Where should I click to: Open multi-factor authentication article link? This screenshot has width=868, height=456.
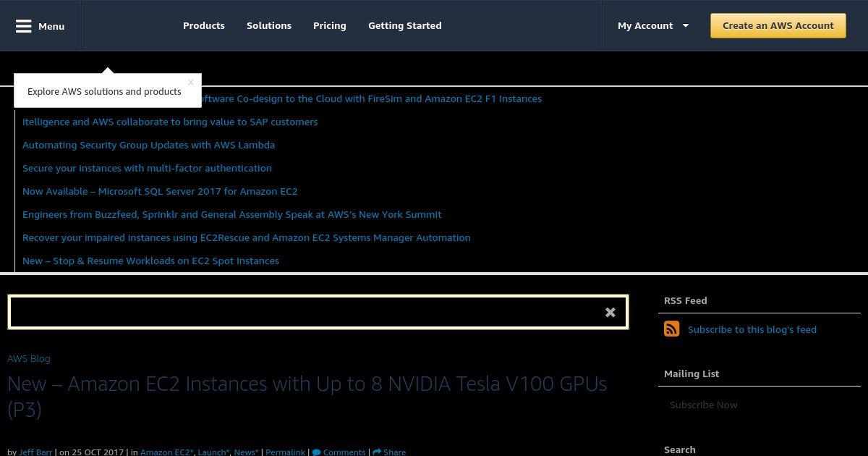pos(147,168)
